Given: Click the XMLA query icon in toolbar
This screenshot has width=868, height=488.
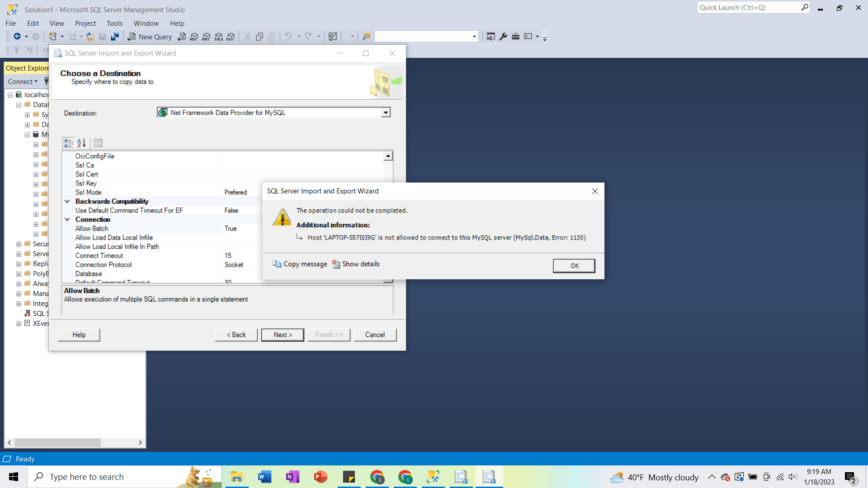Looking at the screenshot, I should click(x=218, y=37).
